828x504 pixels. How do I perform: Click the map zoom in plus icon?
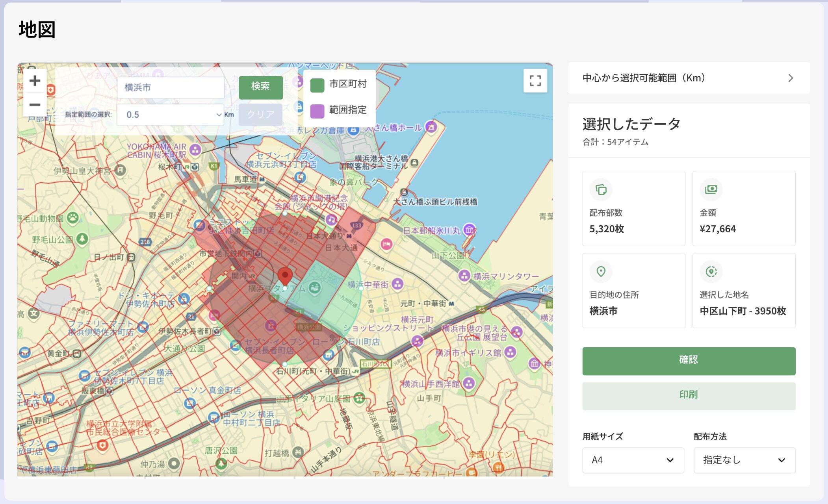click(x=35, y=81)
